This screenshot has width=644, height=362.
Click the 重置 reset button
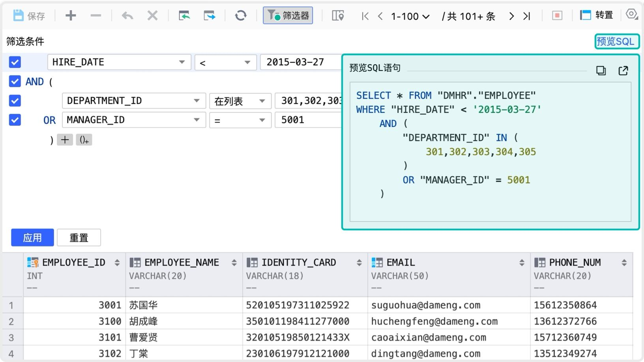pyautogui.click(x=79, y=237)
